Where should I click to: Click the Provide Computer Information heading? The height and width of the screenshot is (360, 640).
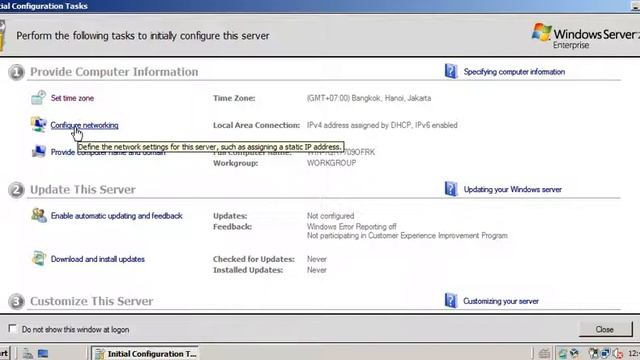point(114,72)
